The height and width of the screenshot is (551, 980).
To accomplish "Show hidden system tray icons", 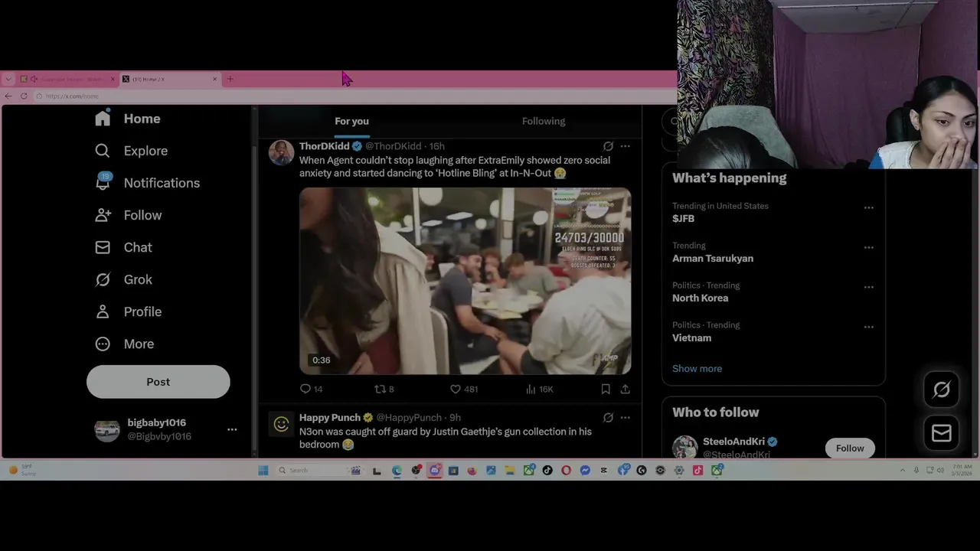I will point(903,470).
